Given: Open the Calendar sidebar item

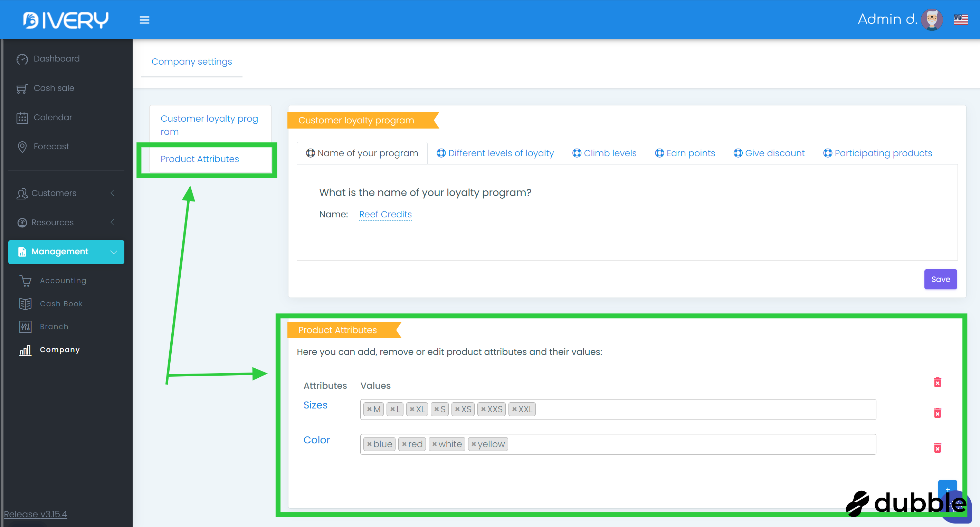Looking at the screenshot, I should pos(53,117).
